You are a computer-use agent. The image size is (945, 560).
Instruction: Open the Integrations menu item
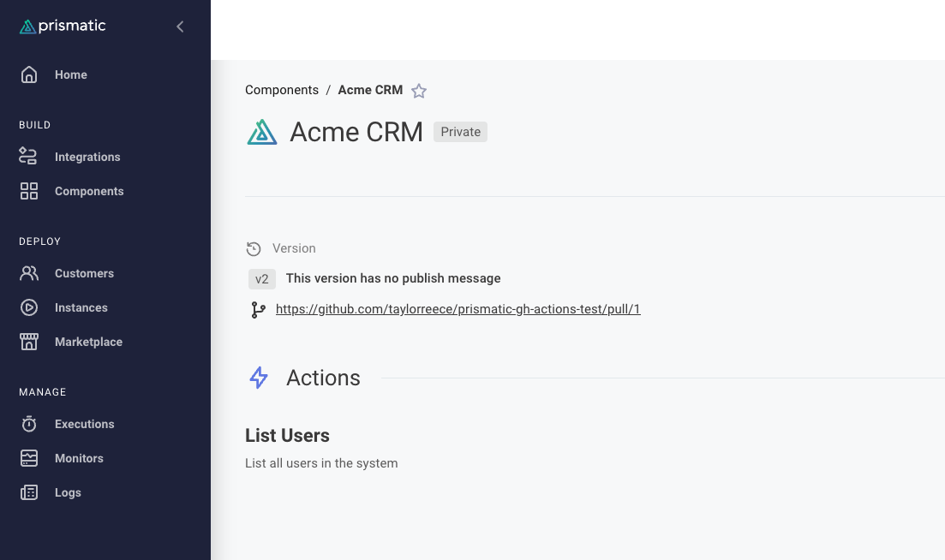(87, 157)
